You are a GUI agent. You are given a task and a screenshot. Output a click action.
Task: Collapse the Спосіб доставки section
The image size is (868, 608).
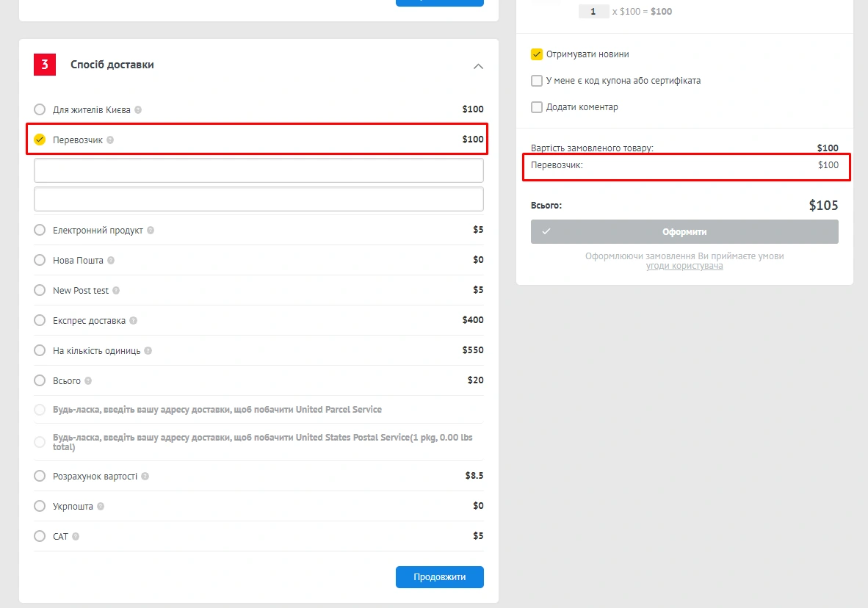click(478, 66)
